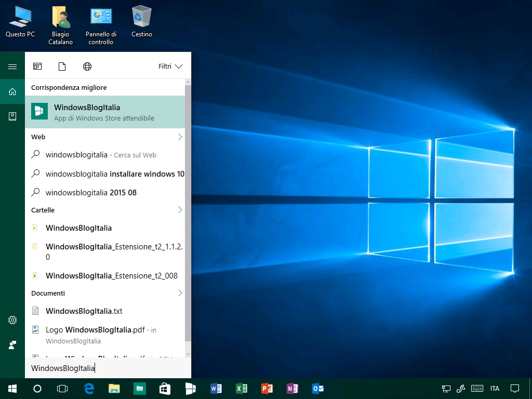Click the ITA language indicator
Viewport: 532px width, 399px height.
point(495,389)
